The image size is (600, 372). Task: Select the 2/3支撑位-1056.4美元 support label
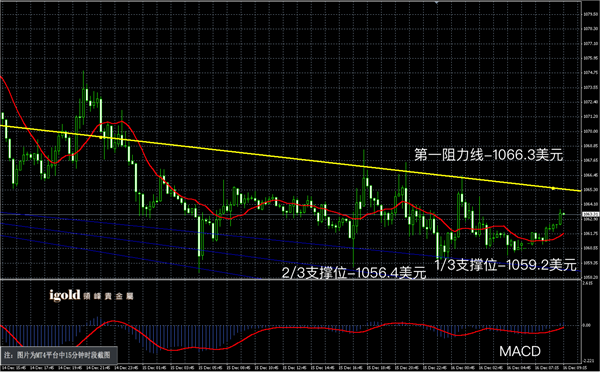click(354, 273)
